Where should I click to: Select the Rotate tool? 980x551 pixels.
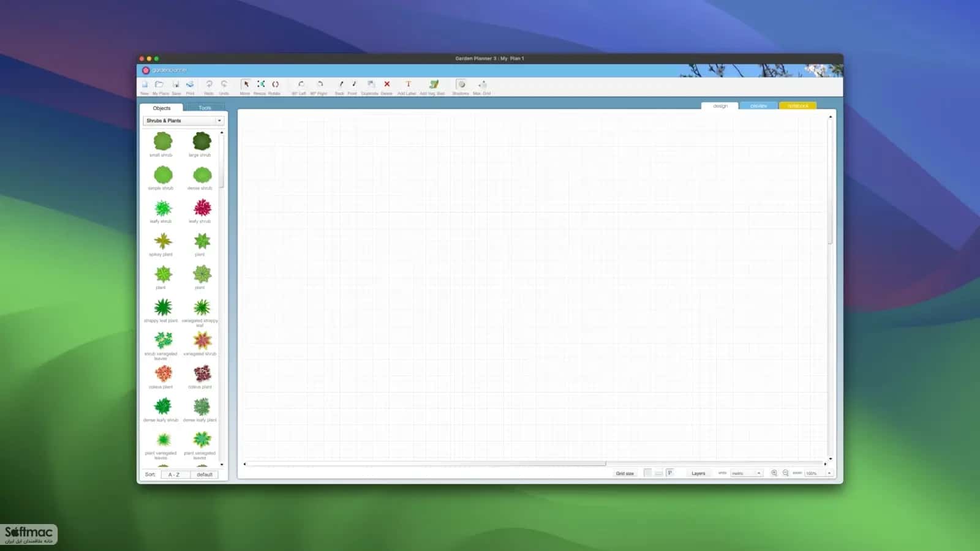[275, 84]
